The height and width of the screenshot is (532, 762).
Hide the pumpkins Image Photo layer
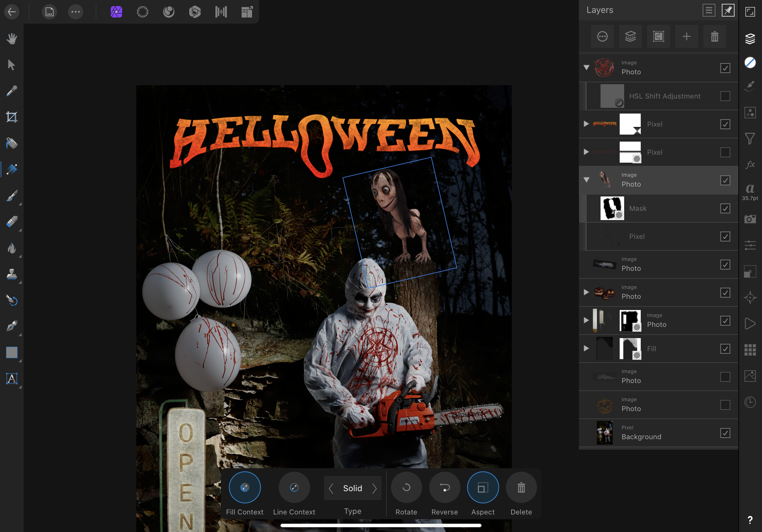725,293
